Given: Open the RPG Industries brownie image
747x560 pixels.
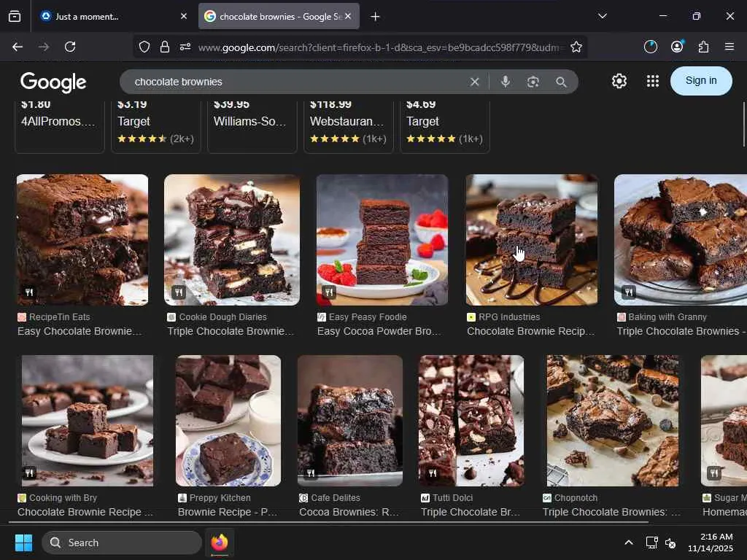Looking at the screenshot, I should click(532, 239).
